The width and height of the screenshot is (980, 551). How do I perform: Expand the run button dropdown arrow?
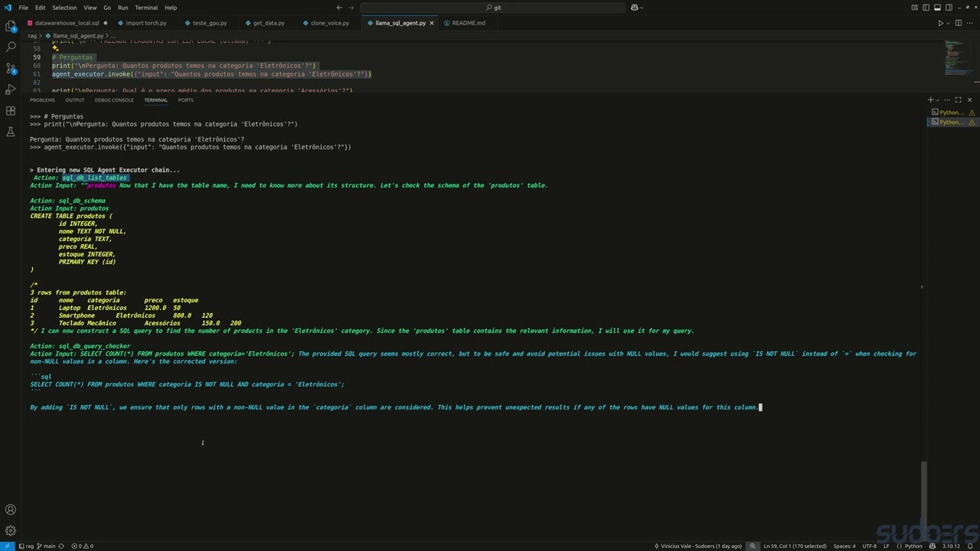tap(949, 23)
